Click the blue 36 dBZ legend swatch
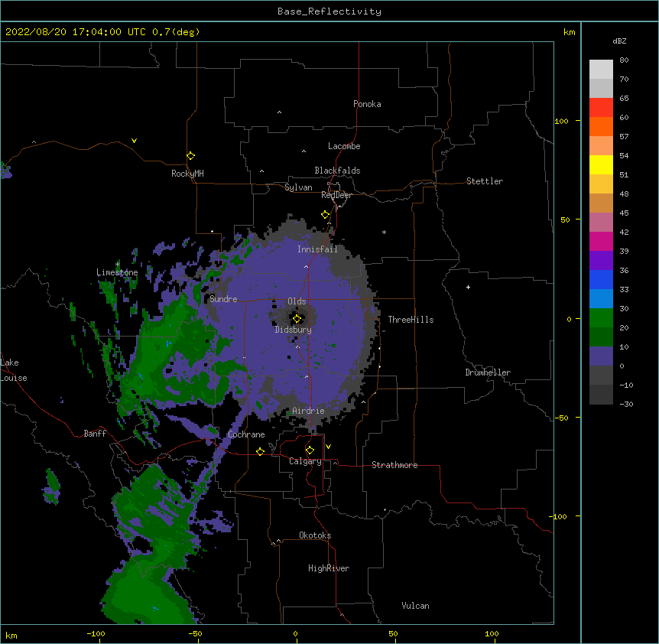The image size is (659, 644). point(601,279)
